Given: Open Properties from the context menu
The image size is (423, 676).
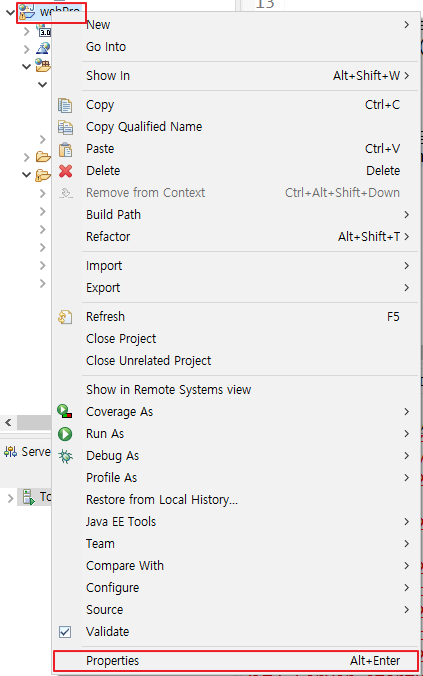Looking at the screenshot, I should pos(236,661).
